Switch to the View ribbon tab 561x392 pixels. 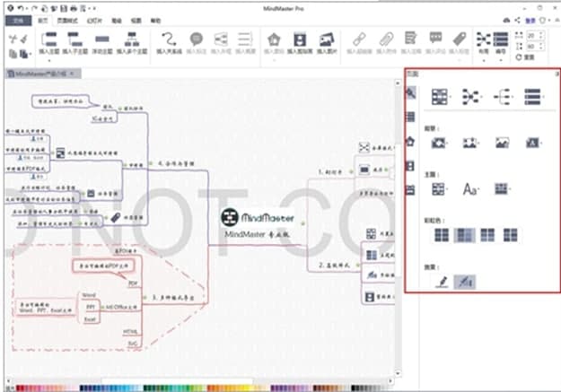(x=136, y=21)
